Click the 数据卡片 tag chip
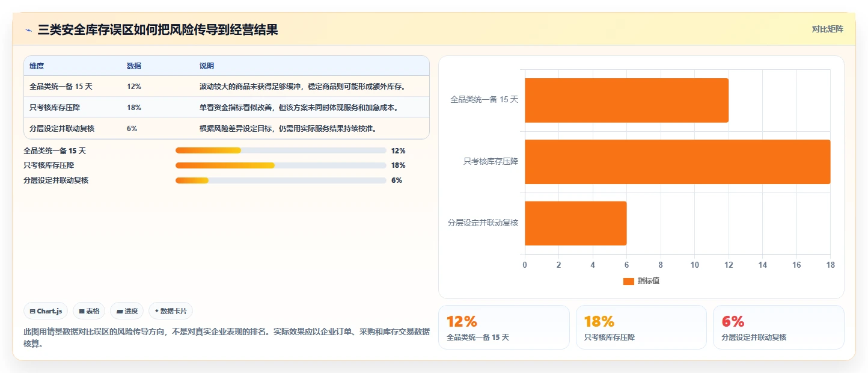Viewport: 868px width, 373px height. (171, 311)
